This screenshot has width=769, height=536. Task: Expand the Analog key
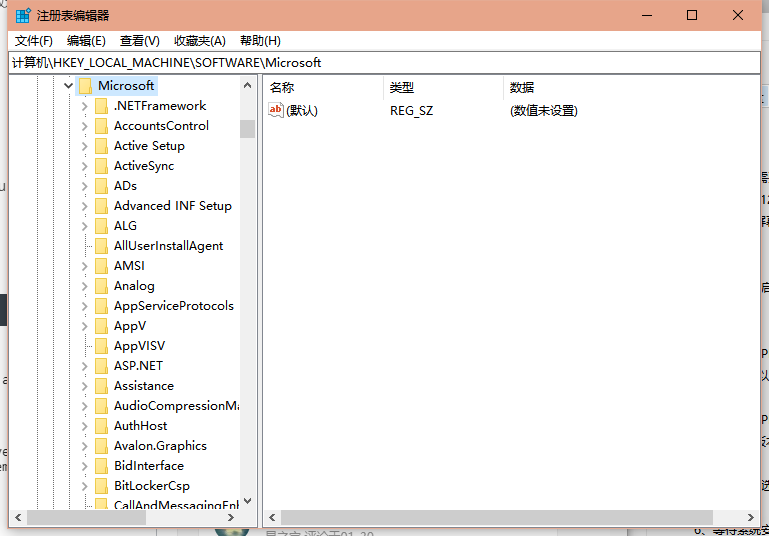pyautogui.click(x=84, y=286)
